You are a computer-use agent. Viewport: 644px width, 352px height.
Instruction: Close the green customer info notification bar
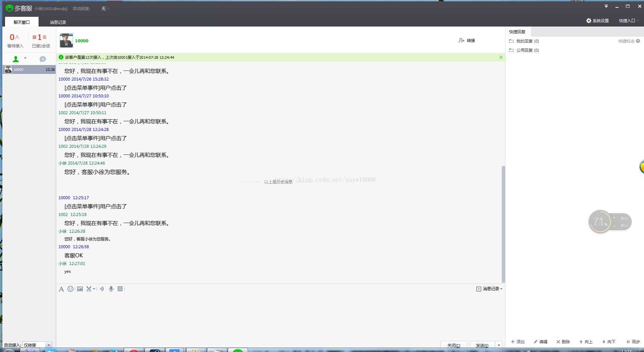(501, 57)
